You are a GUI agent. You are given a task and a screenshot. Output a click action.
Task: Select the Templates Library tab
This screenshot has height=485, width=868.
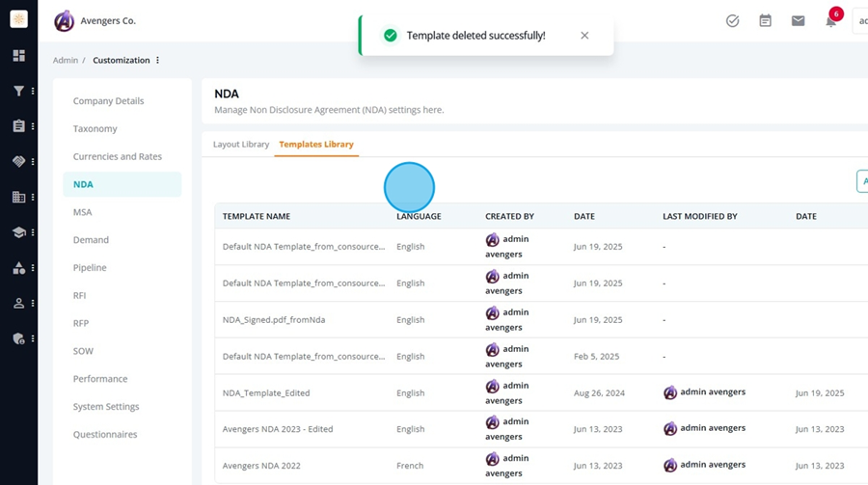coord(316,144)
